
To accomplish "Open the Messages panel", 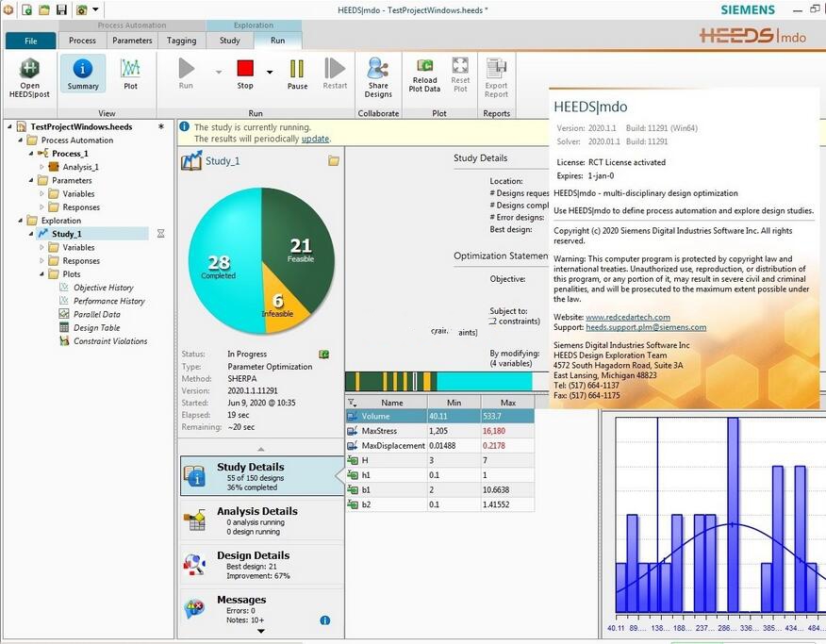I will click(x=262, y=609).
